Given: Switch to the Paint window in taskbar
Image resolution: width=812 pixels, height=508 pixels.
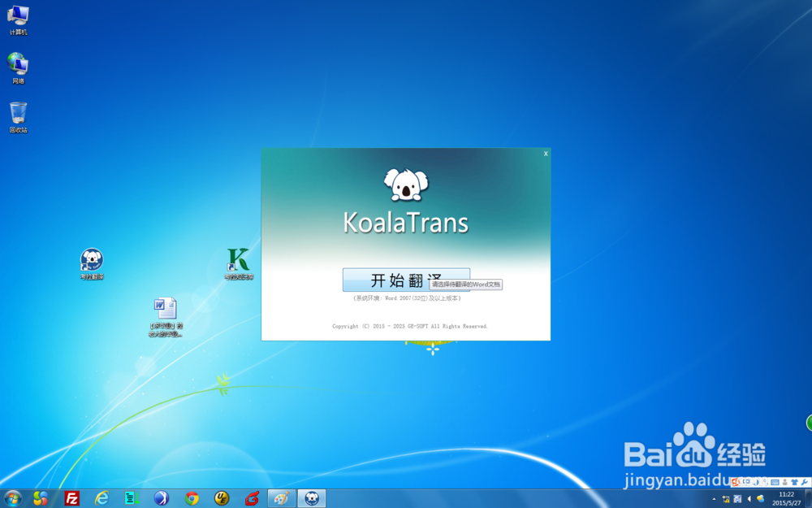Looking at the screenshot, I should tap(282, 499).
